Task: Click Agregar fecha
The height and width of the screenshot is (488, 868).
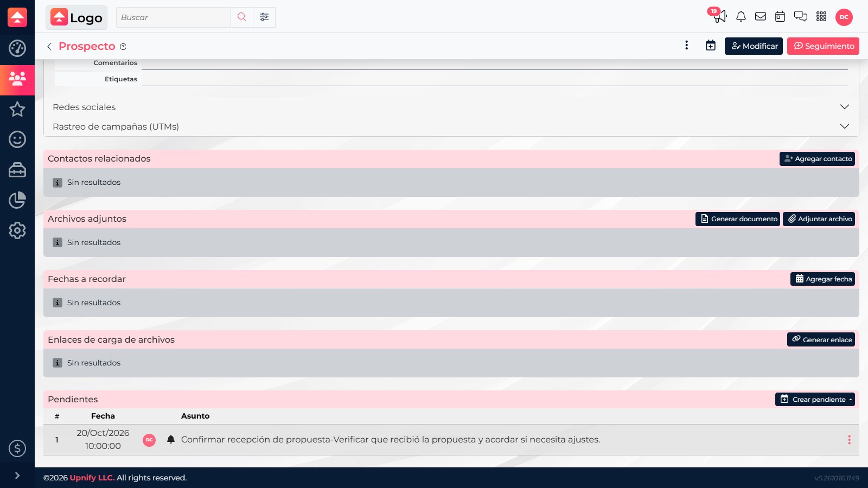Action: (x=822, y=279)
